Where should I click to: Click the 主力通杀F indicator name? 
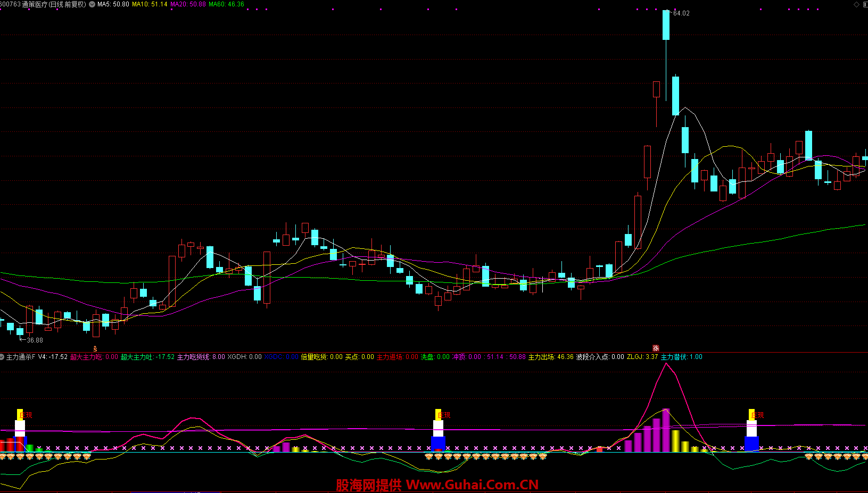(x=21, y=357)
